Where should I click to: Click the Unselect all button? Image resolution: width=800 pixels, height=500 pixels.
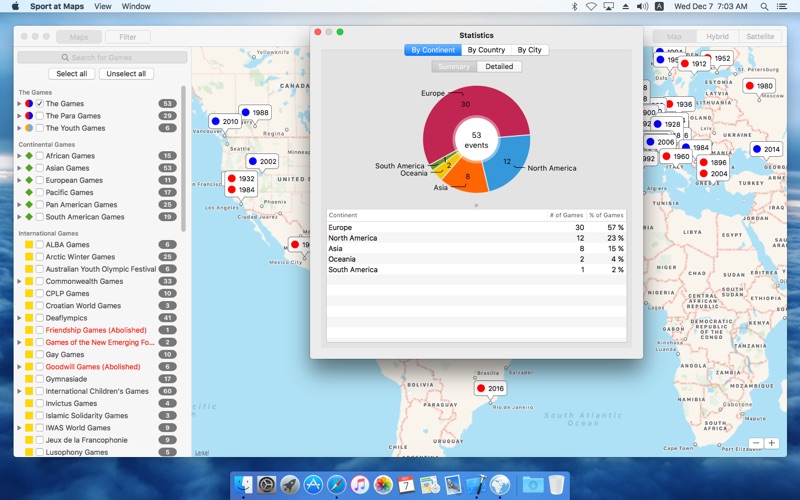click(x=126, y=74)
